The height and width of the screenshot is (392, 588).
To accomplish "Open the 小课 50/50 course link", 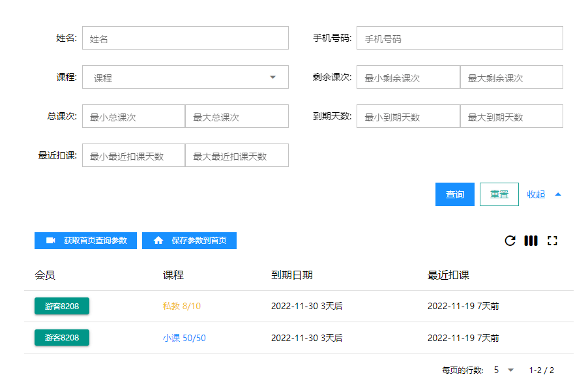I will point(184,338).
